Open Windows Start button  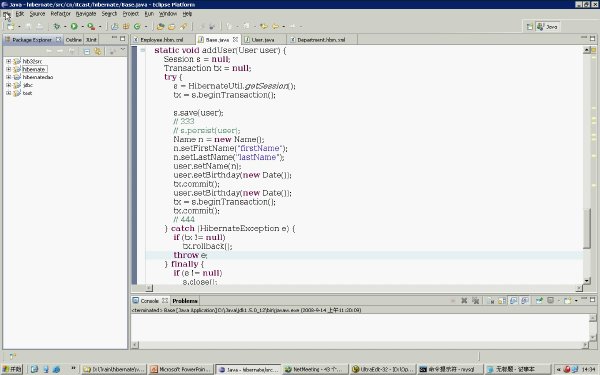pyautogui.click(x=12, y=369)
